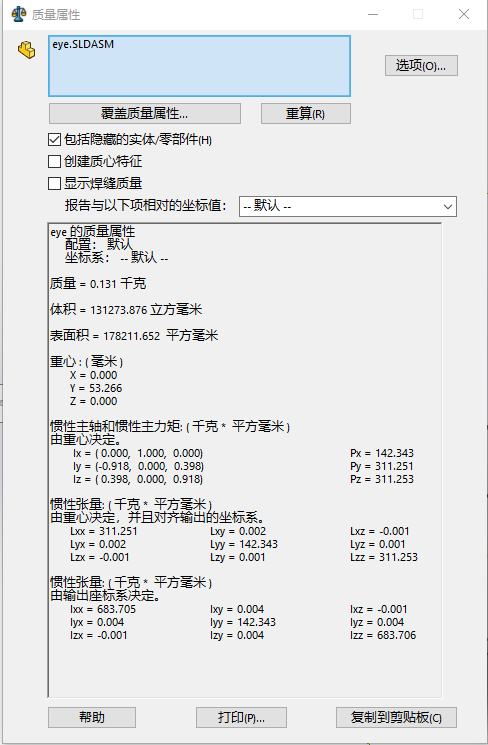Click the Iyy = 142.343 value

coord(243,622)
